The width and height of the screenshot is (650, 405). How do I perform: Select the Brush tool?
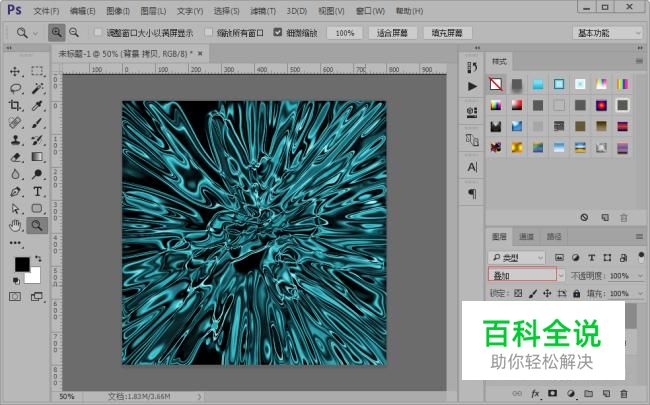coord(37,123)
